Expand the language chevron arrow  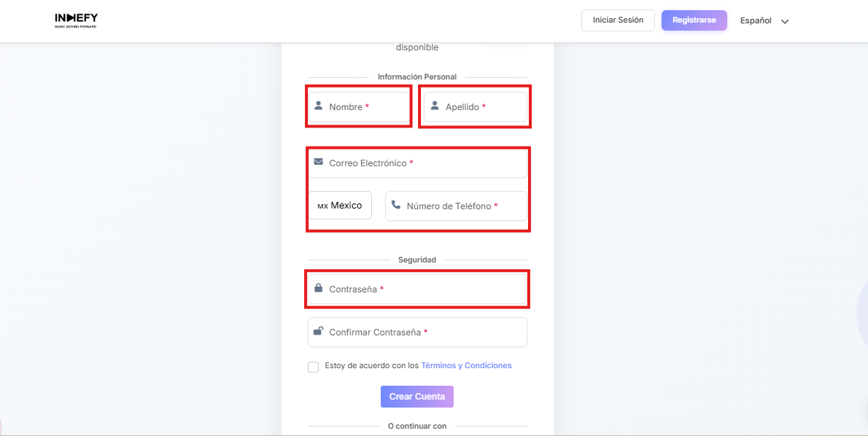click(785, 22)
